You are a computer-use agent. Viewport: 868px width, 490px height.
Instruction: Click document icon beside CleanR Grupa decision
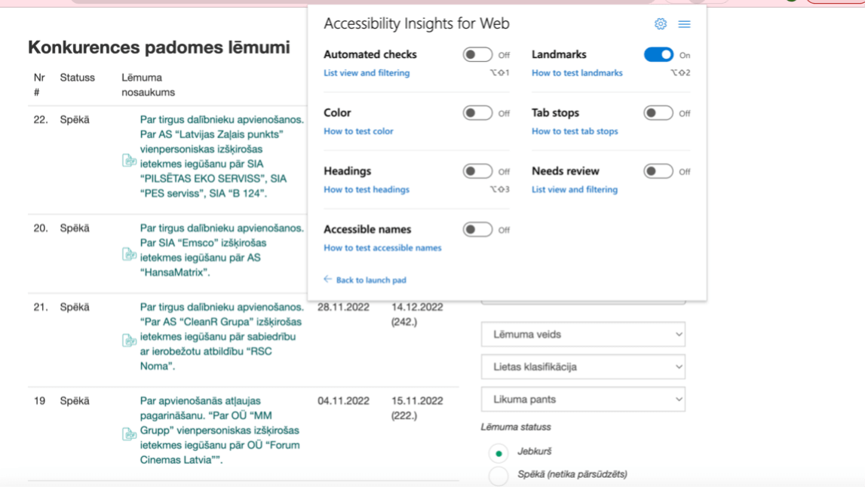point(129,341)
